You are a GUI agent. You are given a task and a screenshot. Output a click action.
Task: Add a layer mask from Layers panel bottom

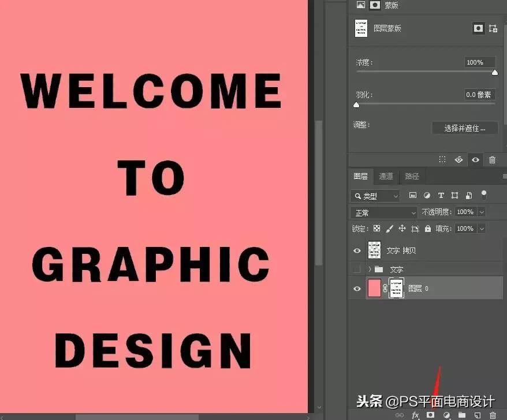(430, 415)
